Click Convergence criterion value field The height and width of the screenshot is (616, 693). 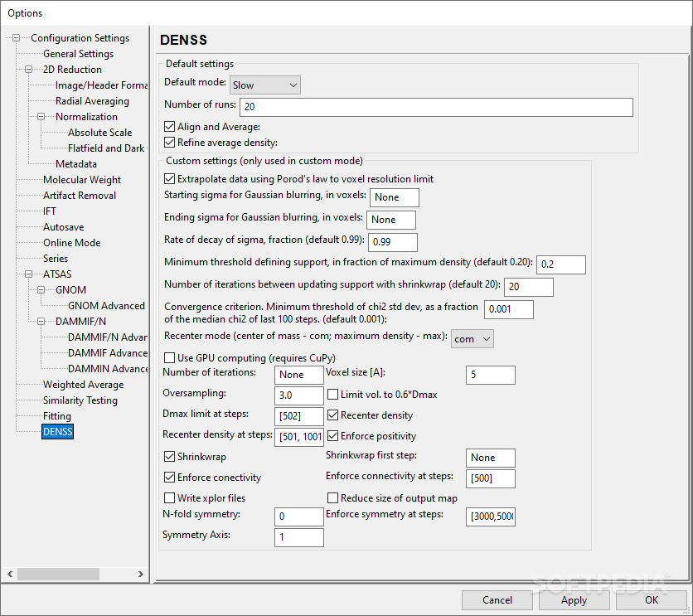point(509,309)
